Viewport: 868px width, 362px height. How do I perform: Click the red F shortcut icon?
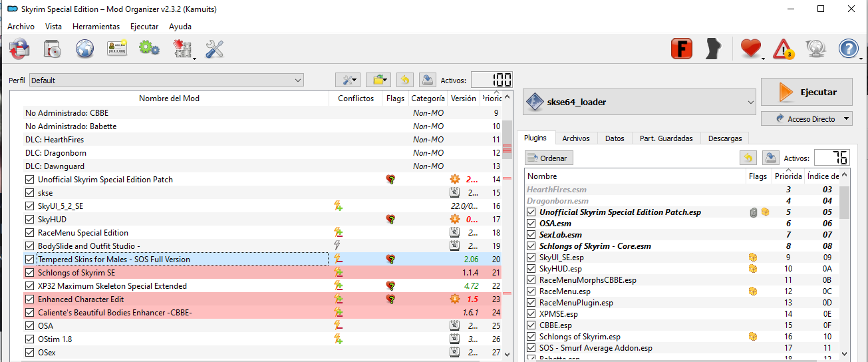(x=682, y=49)
